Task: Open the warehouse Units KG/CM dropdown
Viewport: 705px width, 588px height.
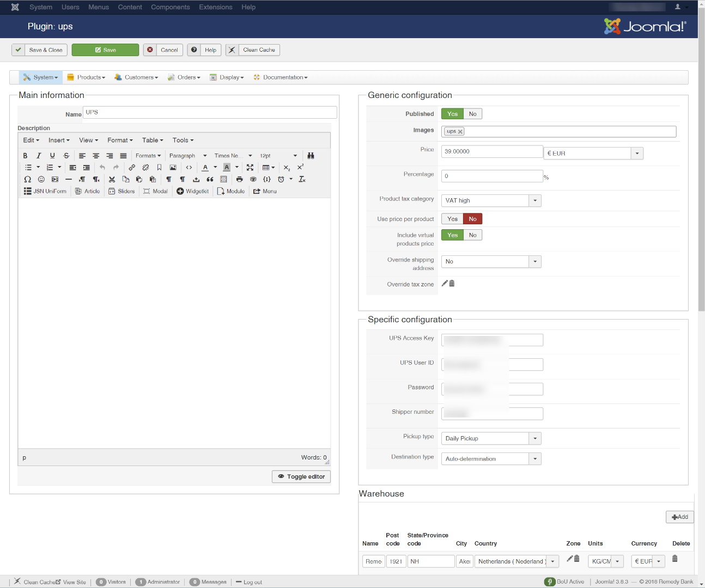Action: 606,561
